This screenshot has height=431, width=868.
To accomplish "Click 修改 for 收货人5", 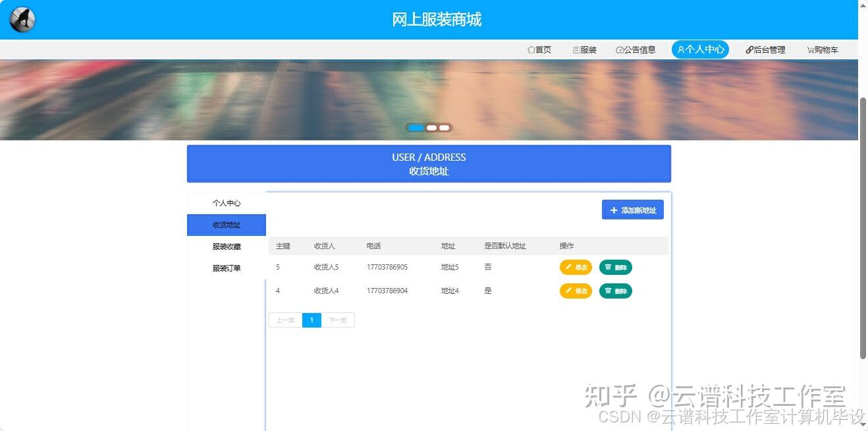I will click(576, 267).
